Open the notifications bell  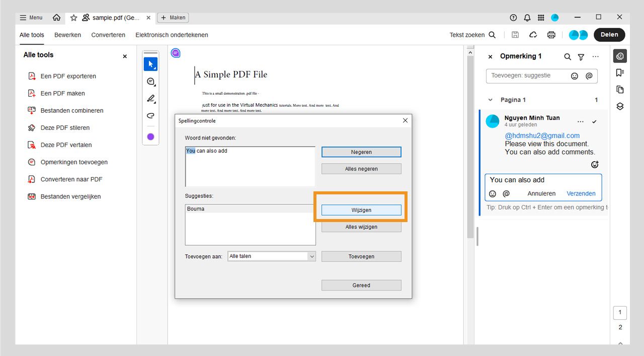[527, 18]
